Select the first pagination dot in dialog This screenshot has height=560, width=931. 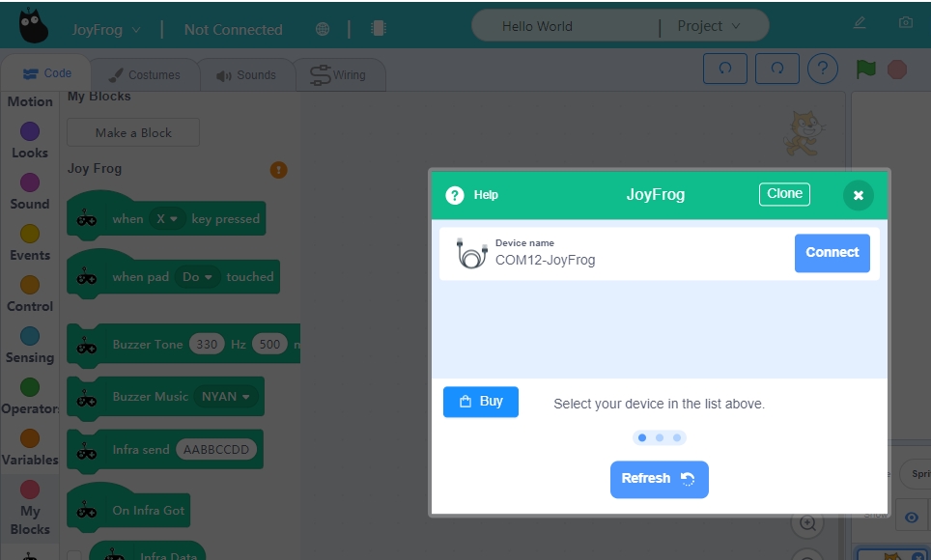[642, 437]
